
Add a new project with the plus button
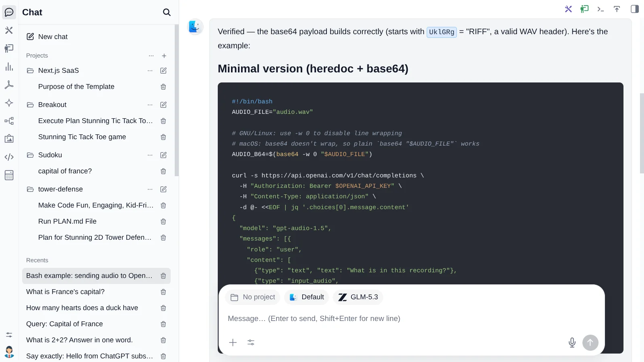pyautogui.click(x=164, y=56)
